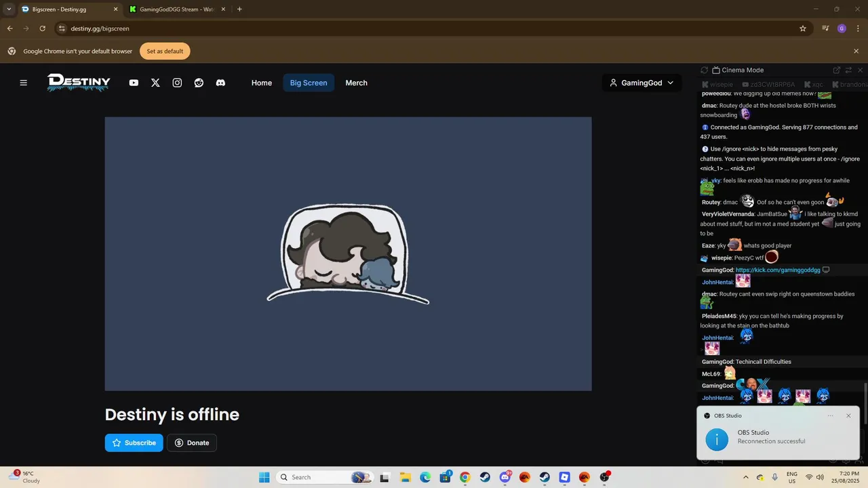Open the Windows Start menu
Screen dimensions: 868x488
[x=264, y=477]
